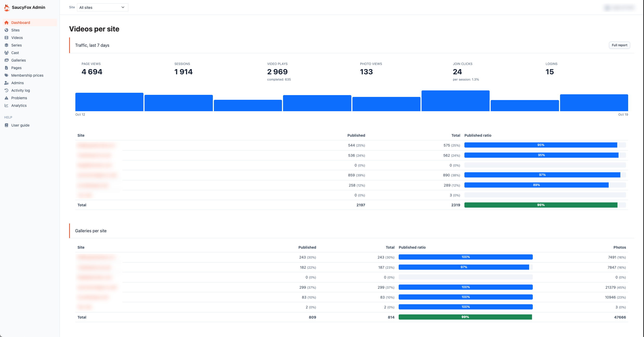Click photos total 47666
644x337 pixels.
(x=620, y=317)
